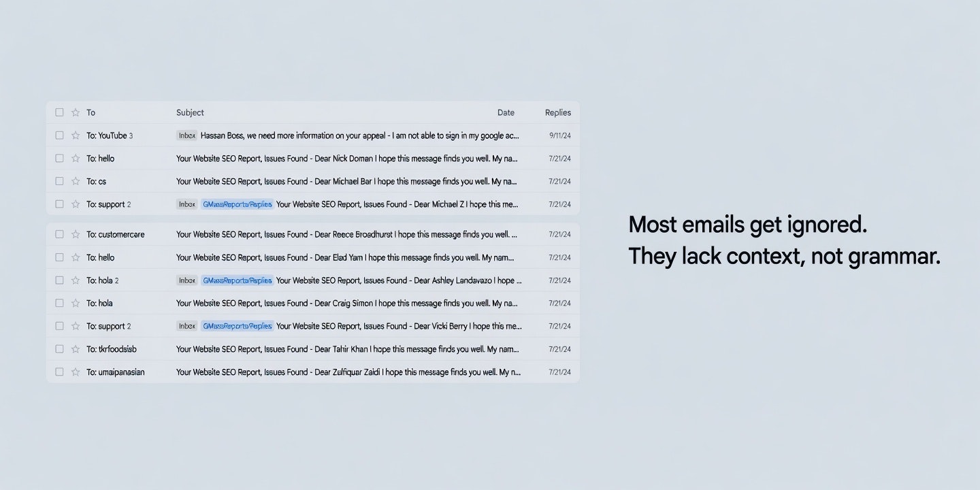The image size is (980, 490).
Task: Click the 7/21/24 date on the Zulfiquar Zaidi email
Action: (x=560, y=372)
